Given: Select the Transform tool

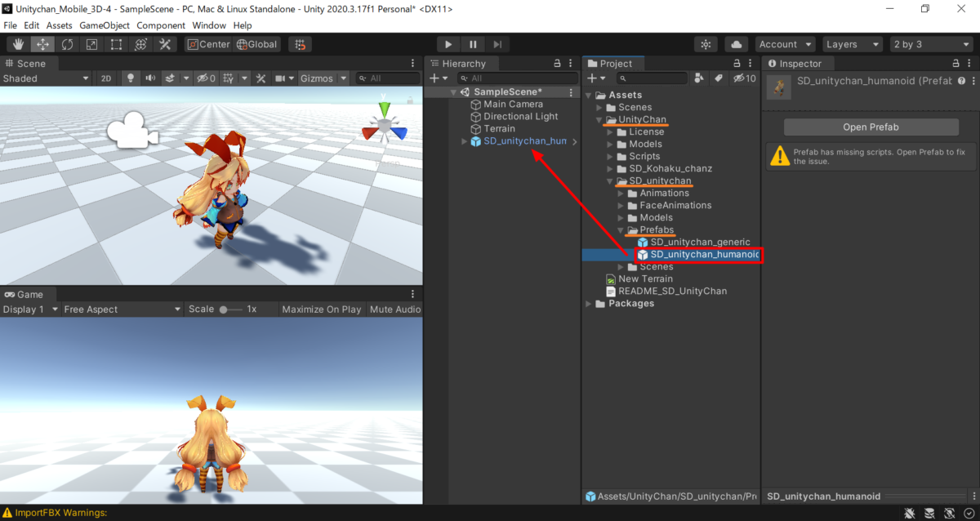Looking at the screenshot, I should [140, 44].
